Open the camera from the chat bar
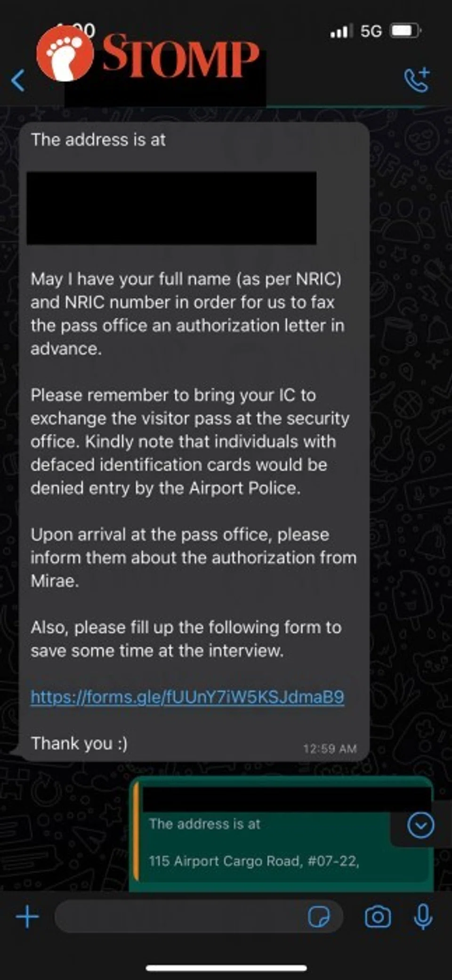The image size is (452, 980). tap(378, 917)
